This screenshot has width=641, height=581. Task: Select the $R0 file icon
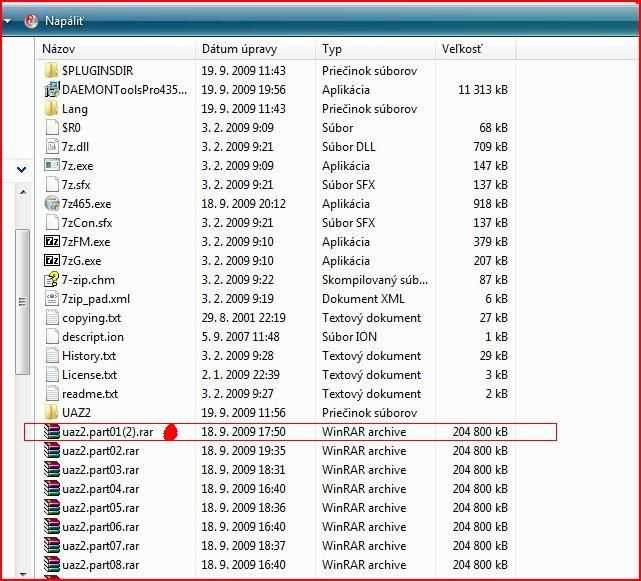click(52, 128)
